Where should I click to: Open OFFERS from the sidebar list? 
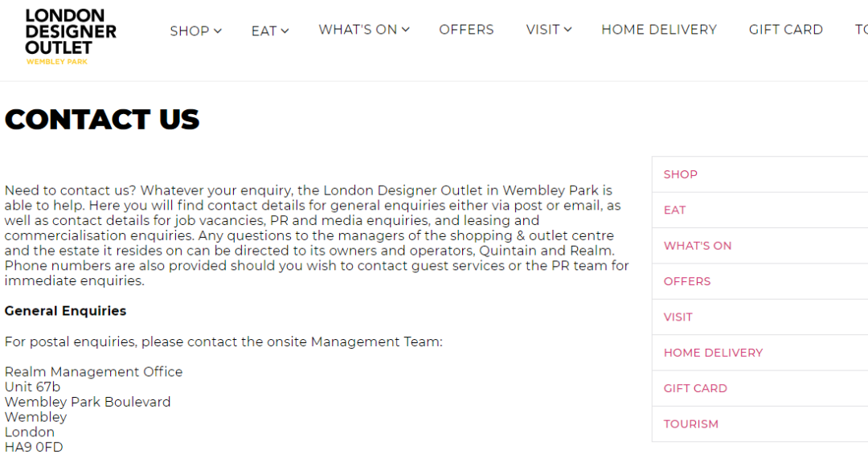(x=687, y=281)
